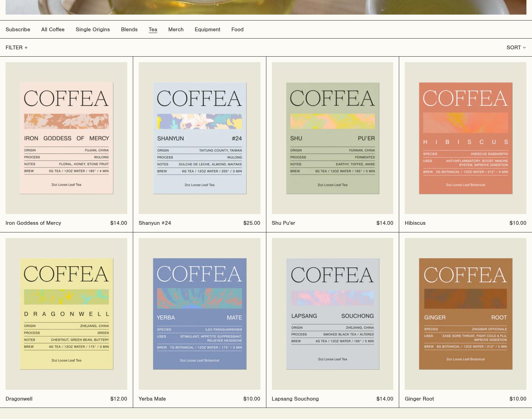The image size is (532, 419).
Task: Click the Dragonwell tea package image
Action: [66, 314]
